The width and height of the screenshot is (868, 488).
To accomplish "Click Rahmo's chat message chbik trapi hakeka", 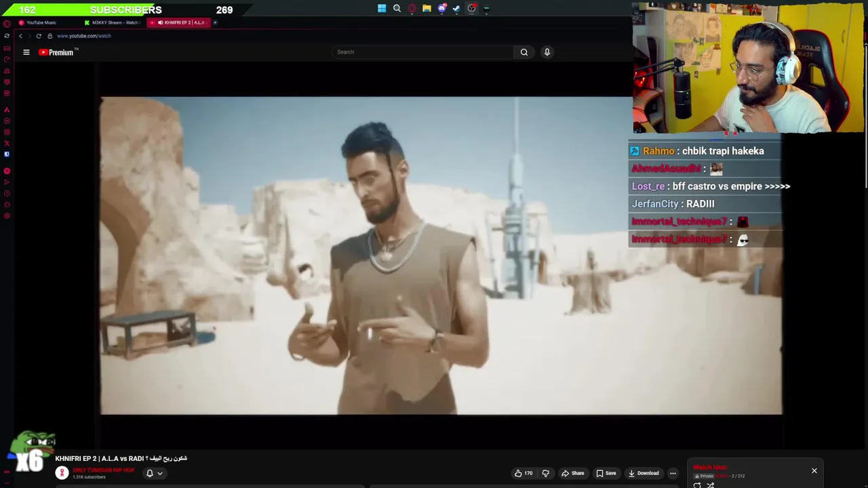I will pos(704,151).
